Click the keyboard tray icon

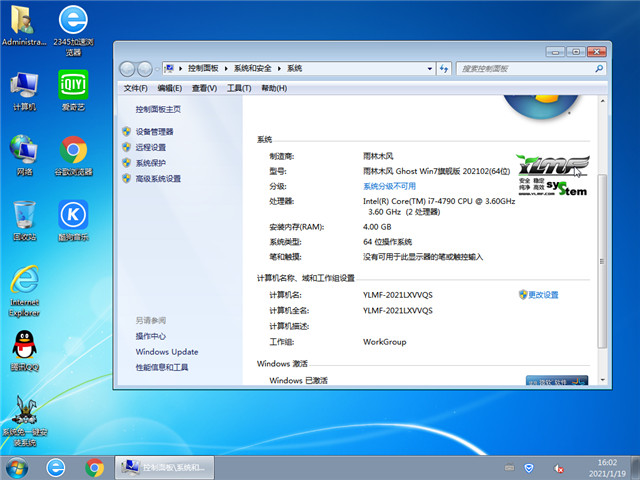coord(509,467)
